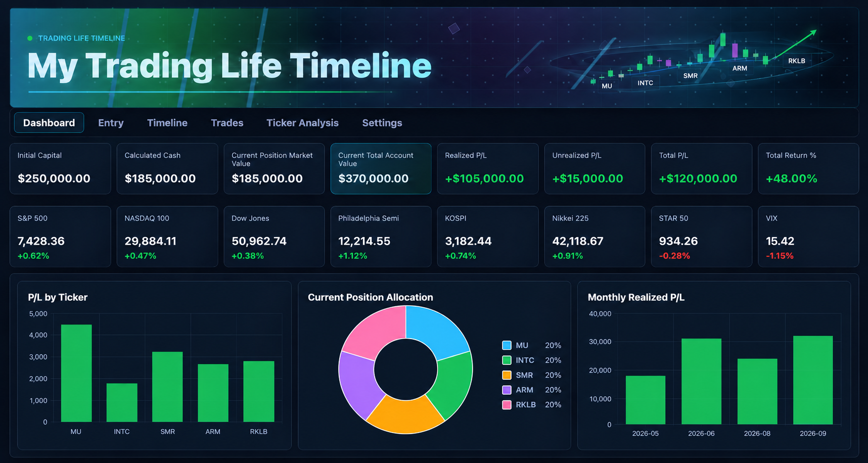Click the Total P/L value +$120,000.00

coord(698,178)
